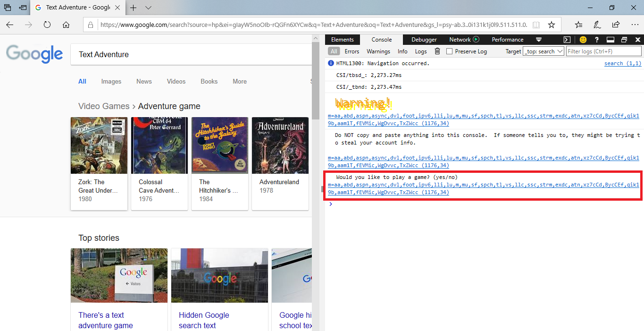Start Network profiling with play icon
The width and height of the screenshot is (644, 331).
point(476,40)
